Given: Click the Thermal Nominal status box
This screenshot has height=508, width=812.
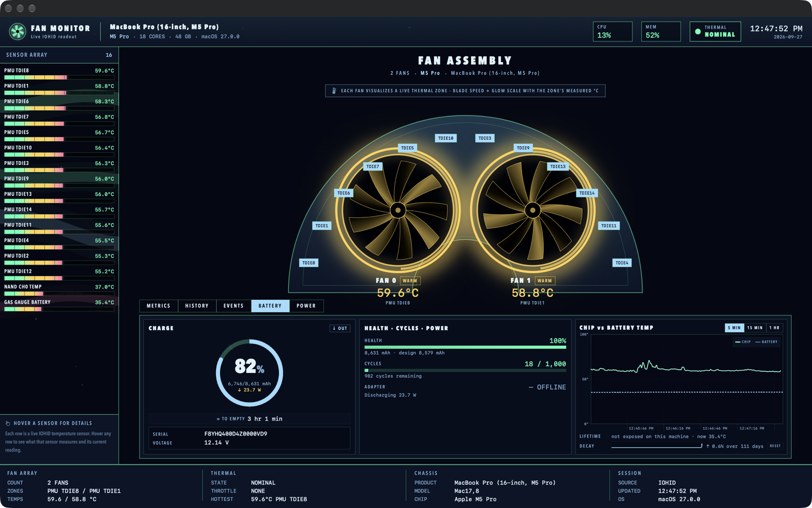Looking at the screenshot, I should tap(715, 31).
